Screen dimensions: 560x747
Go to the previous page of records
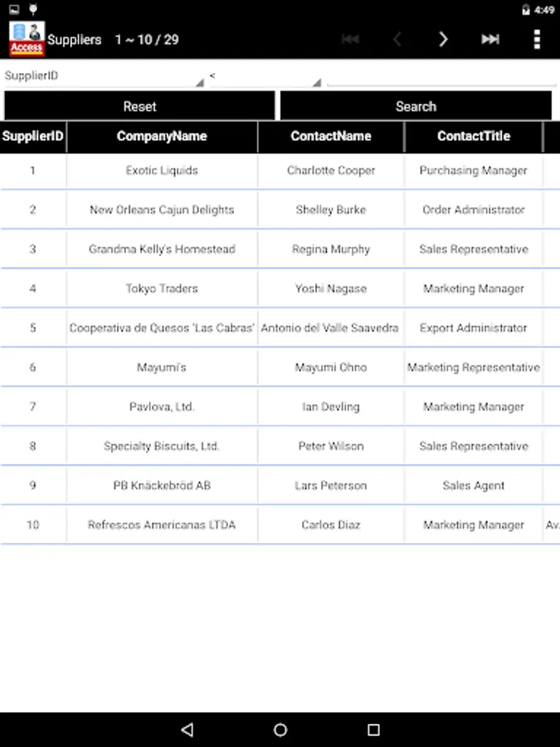[x=397, y=39]
